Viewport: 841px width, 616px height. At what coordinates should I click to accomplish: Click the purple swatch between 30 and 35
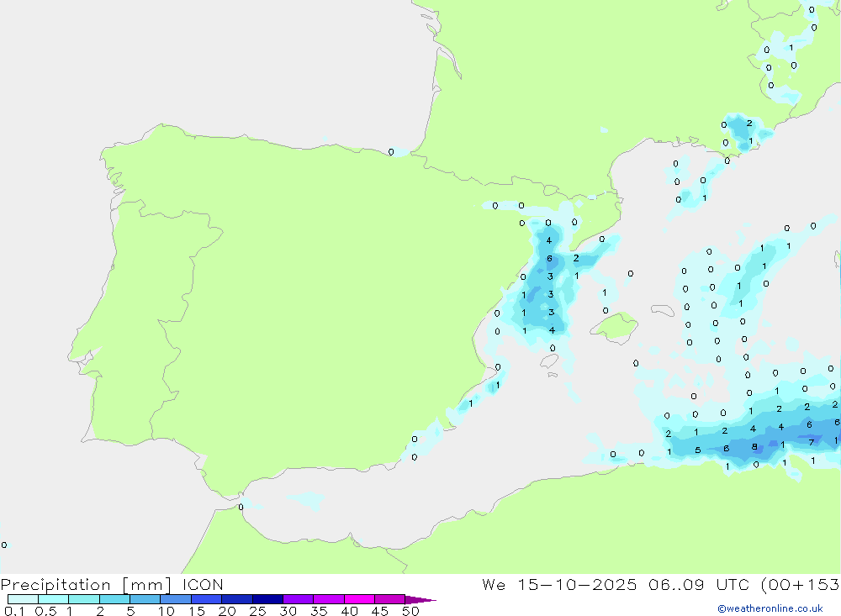point(298,599)
